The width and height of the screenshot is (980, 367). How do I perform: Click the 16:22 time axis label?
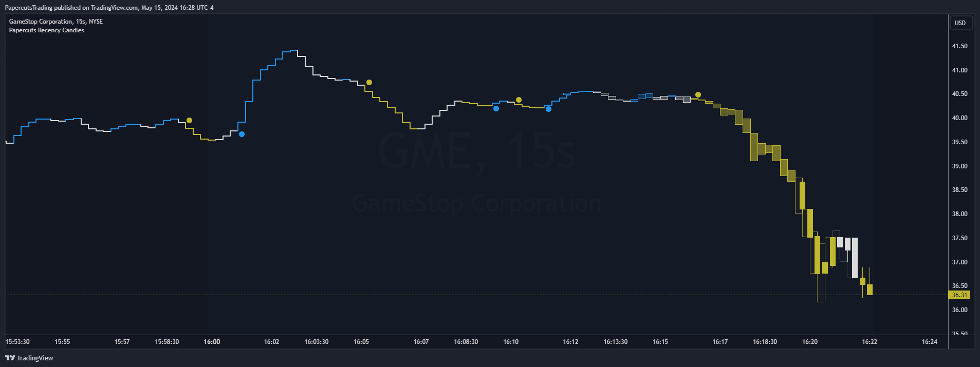(870, 342)
